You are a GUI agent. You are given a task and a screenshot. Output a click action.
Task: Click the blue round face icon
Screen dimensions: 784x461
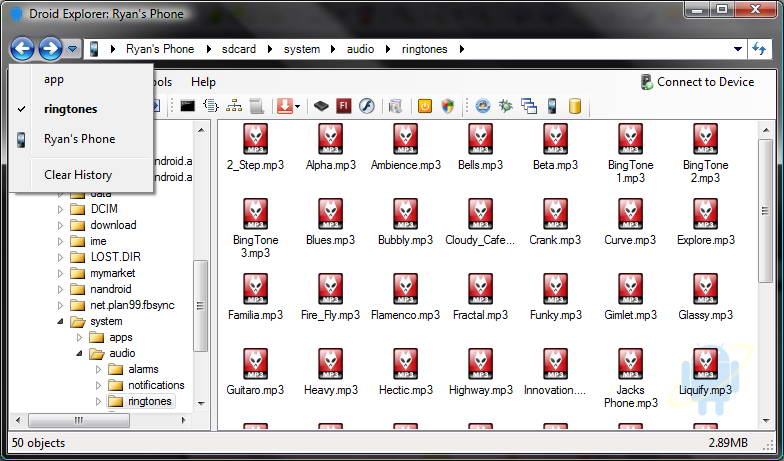[482, 106]
